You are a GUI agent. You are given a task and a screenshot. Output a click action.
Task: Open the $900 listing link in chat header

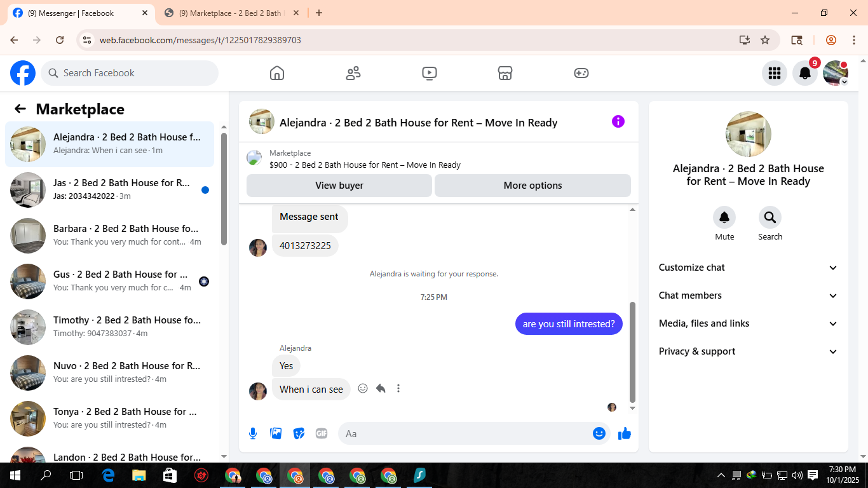(365, 165)
